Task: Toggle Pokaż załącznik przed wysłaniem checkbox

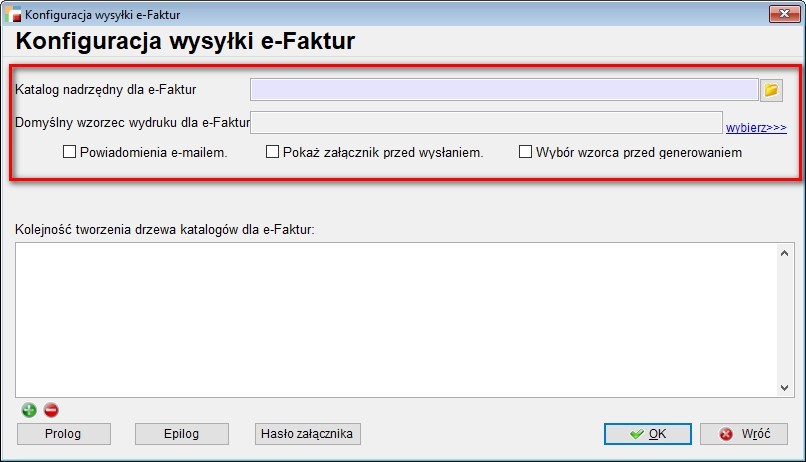Action: pos(272,152)
